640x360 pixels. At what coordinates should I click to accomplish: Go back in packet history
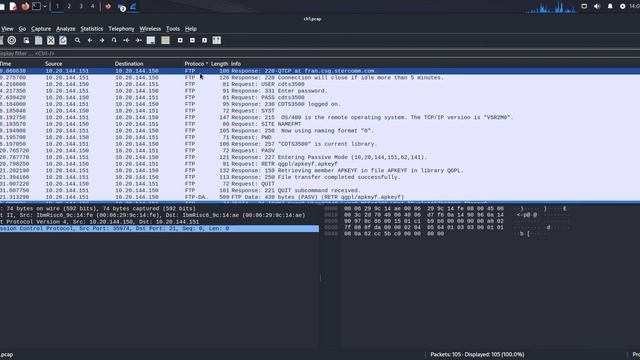[90, 40]
